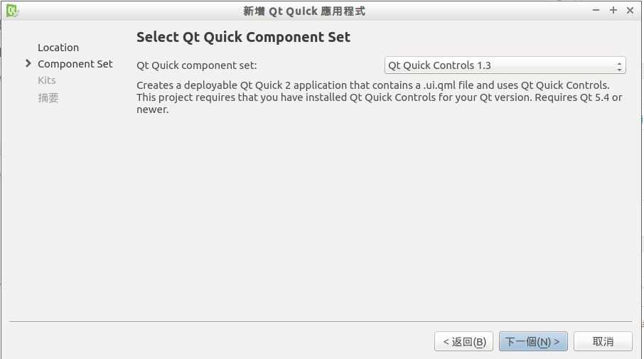Close the wizard with the X button
The width and height of the screenshot is (644, 359).
(630, 11)
